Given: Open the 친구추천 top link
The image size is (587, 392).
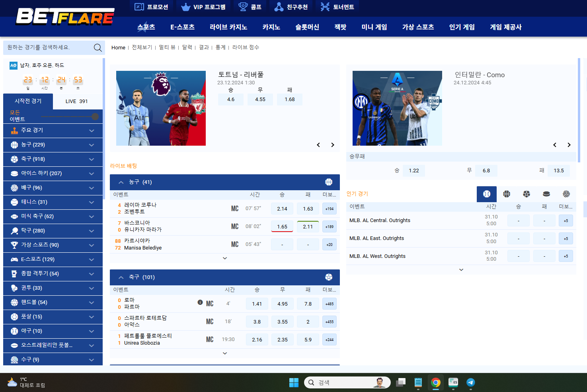Looking at the screenshot, I should coord(291,7).
